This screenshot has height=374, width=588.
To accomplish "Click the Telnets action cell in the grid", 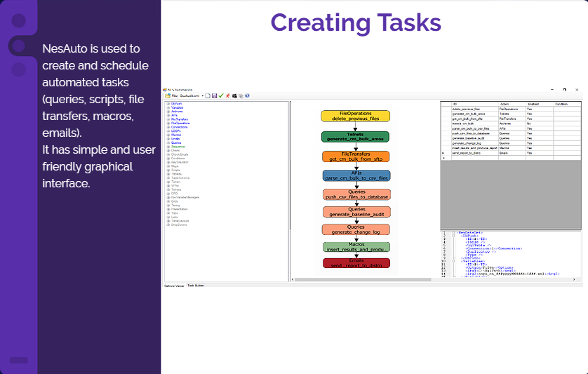I will coord(512,114).
